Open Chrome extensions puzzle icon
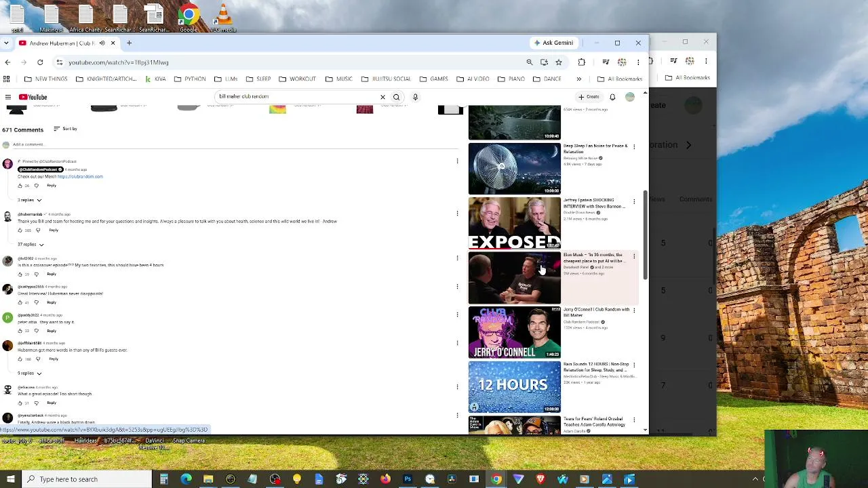 click(581, 62)
